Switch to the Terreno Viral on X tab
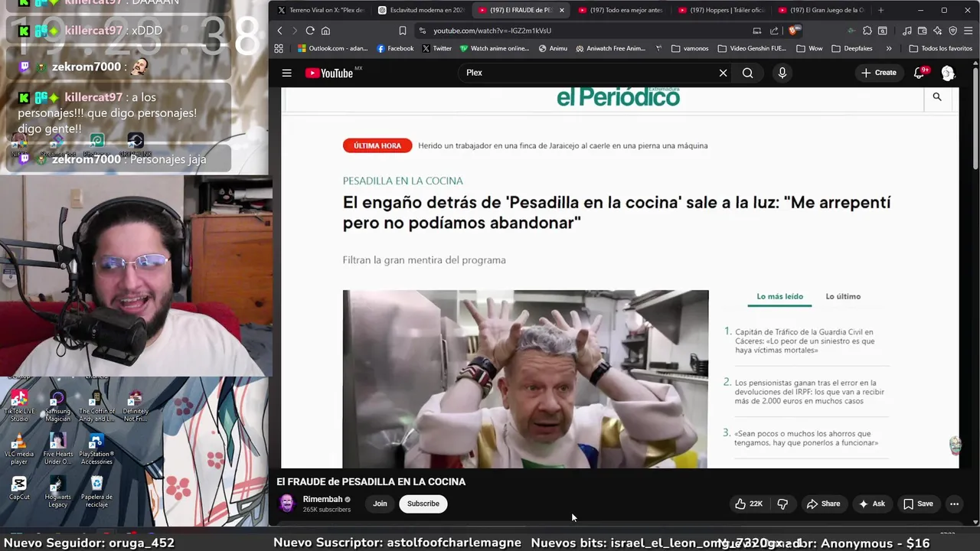Image resolution: width=980 pixels, height=551 pixels. (x=321, y=10)
